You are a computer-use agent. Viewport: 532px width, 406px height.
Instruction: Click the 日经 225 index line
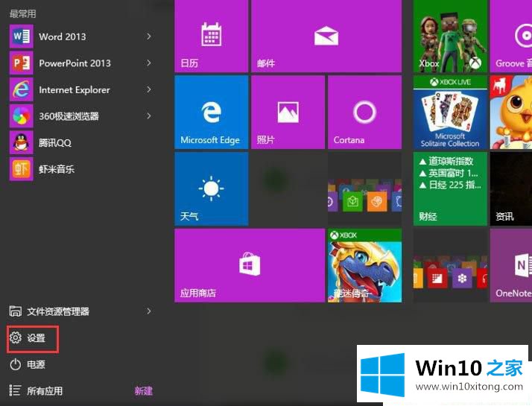pos(450,185)
